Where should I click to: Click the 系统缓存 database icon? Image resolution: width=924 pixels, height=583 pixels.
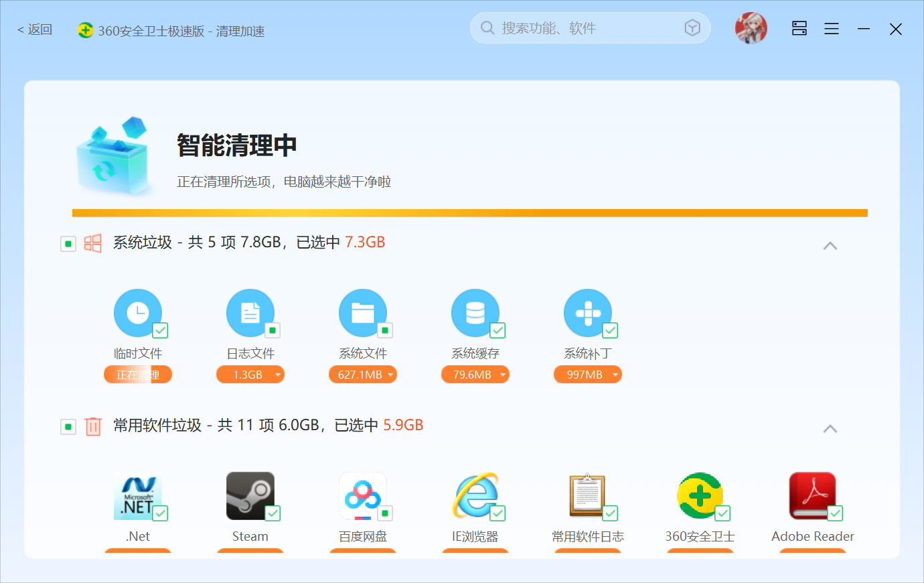(x=475, y=313)
